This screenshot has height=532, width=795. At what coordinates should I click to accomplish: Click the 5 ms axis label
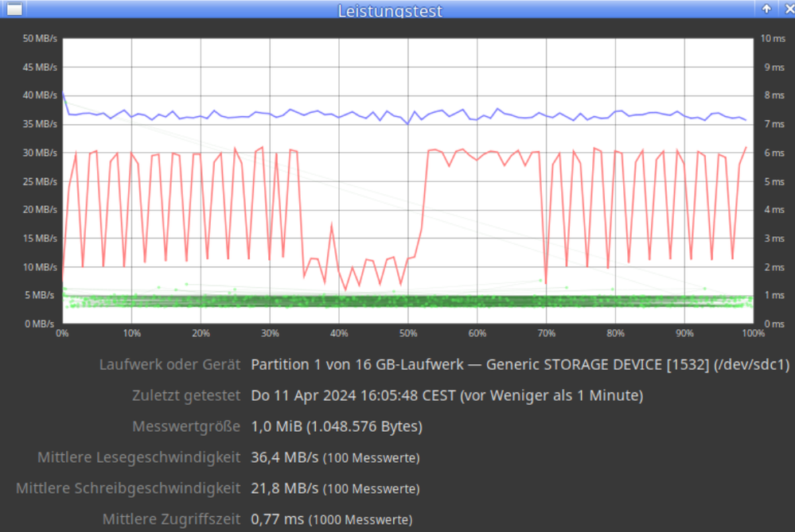coord(774,181)
